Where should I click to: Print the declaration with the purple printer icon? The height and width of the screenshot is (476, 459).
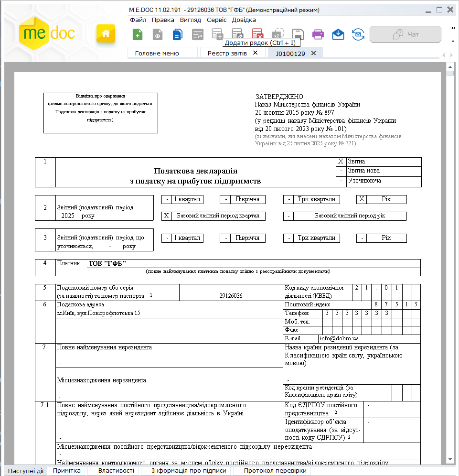318,34
